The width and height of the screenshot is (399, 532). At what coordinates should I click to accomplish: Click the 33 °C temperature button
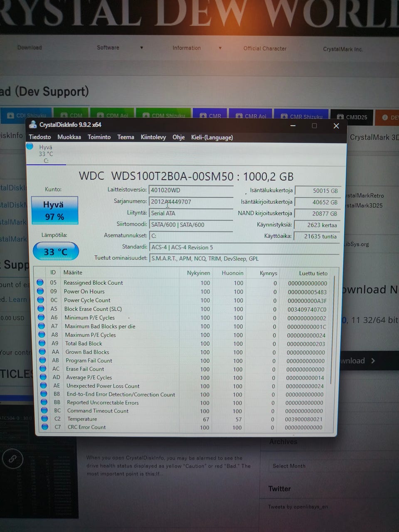[x=56, y=252]
